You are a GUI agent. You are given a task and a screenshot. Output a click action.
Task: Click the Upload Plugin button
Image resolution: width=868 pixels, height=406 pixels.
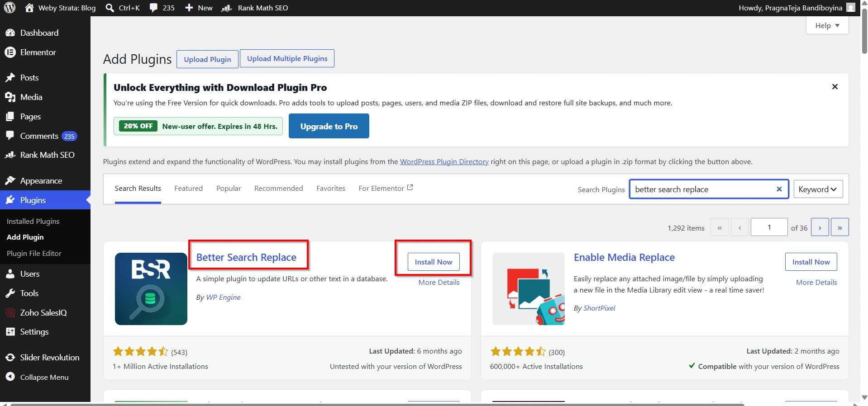tap(207, 59)
